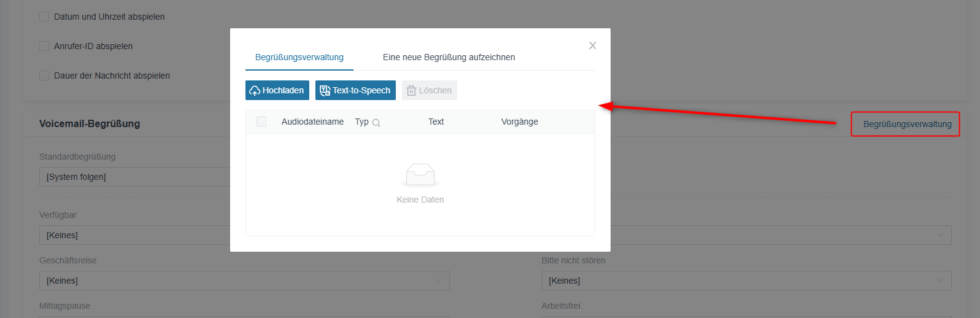The height and width of the screenshot is (318, 980).
Task: Click the greyed-out Löschen button
Action: tap(430, 90)
